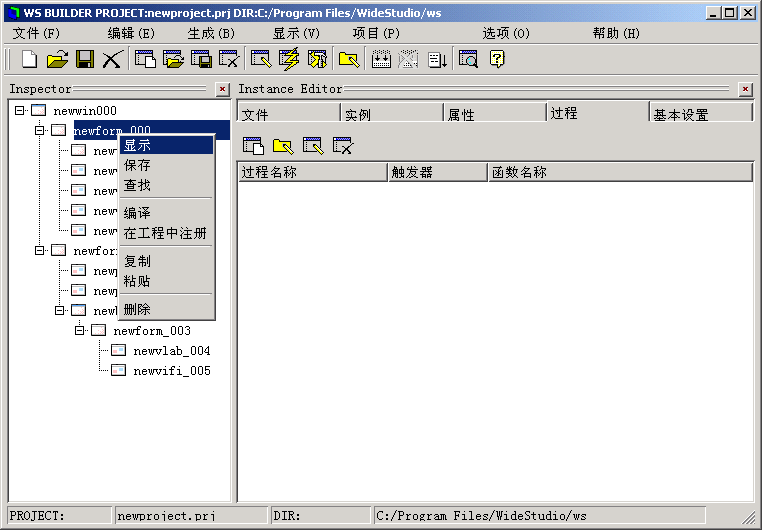Select the newvifi_005 tree item
This screenshot has width=762, height=530.
click(172, 371)
